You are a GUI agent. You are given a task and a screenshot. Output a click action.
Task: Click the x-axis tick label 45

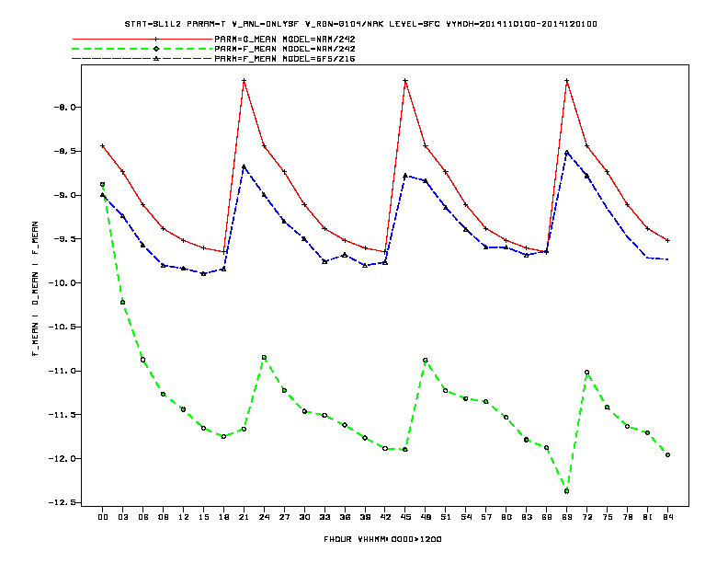click(x=405, y=517)
